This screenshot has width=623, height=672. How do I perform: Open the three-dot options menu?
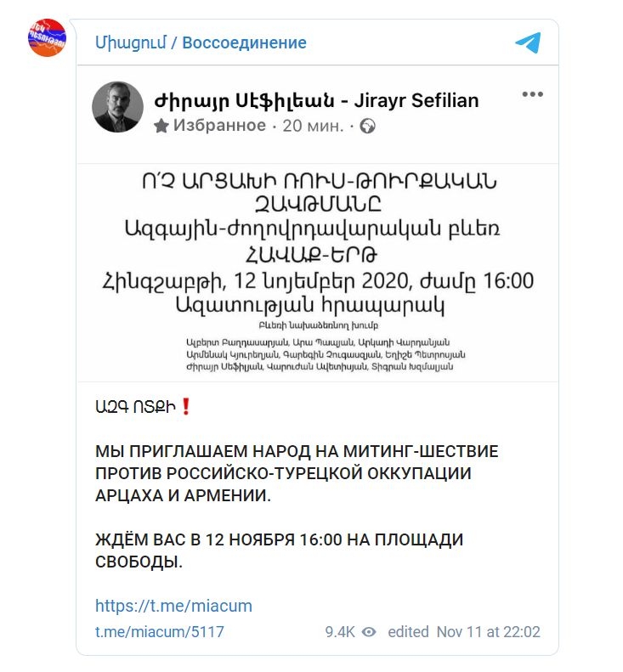pyautogui.click(x=533, y=94)
